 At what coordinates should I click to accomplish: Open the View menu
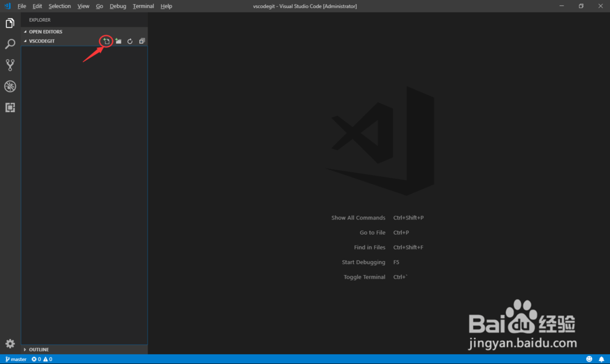click(x=83, y=6)
